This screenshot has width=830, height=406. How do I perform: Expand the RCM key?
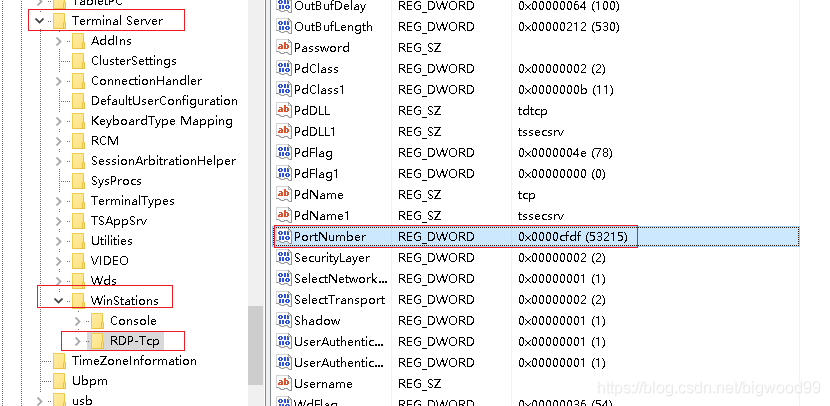point(59,141)
